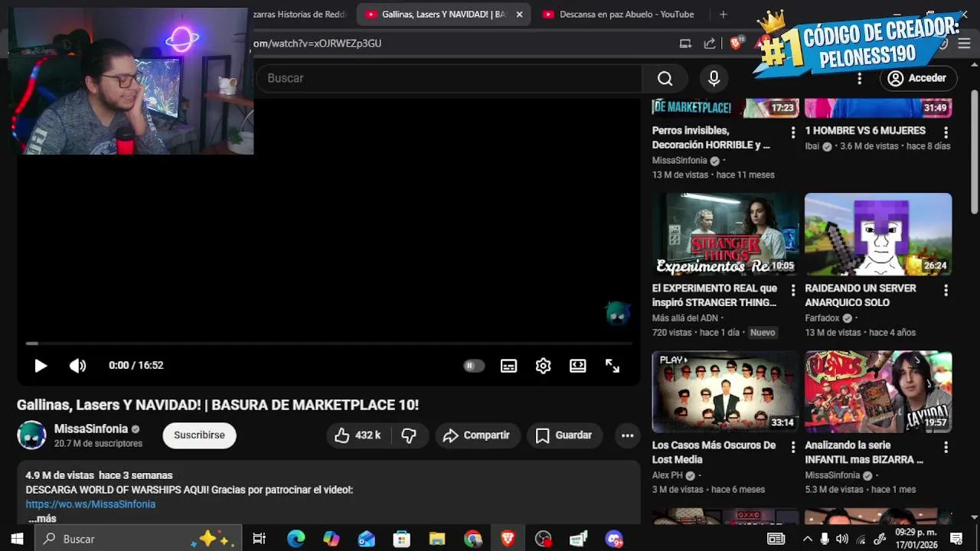Turn on subtitles in the video player
The width and height of the screenshot is (980, 551).
pos(508,366)
